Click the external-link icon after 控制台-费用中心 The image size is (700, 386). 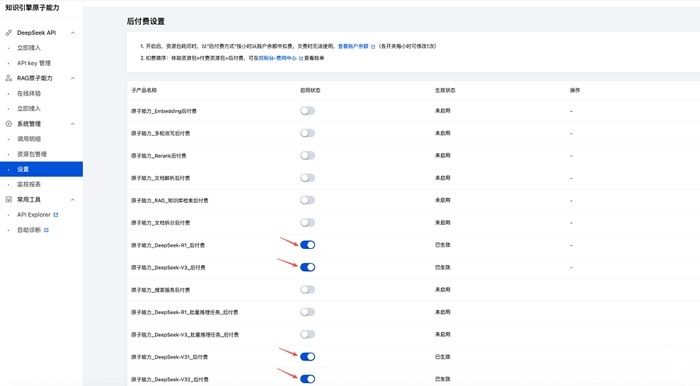point(301,58)
